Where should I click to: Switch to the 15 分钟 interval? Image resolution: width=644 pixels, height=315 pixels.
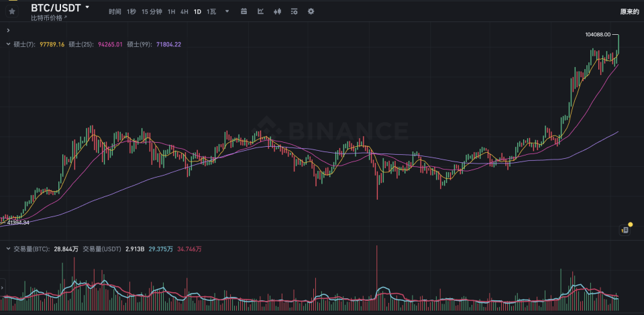152,12
